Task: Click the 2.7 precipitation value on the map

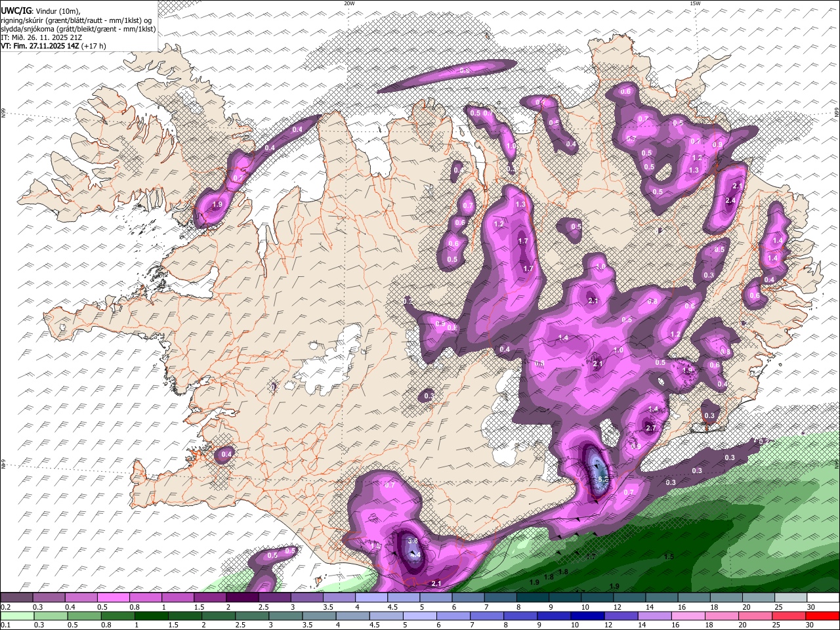Action: point(651,428)
